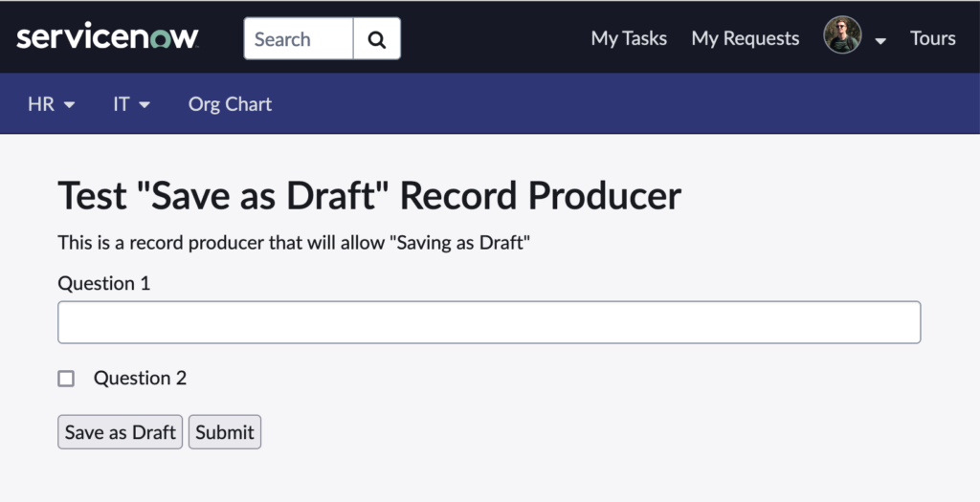Open the Tours menu
Screen dimensions: 980x502
click(932, 38)
